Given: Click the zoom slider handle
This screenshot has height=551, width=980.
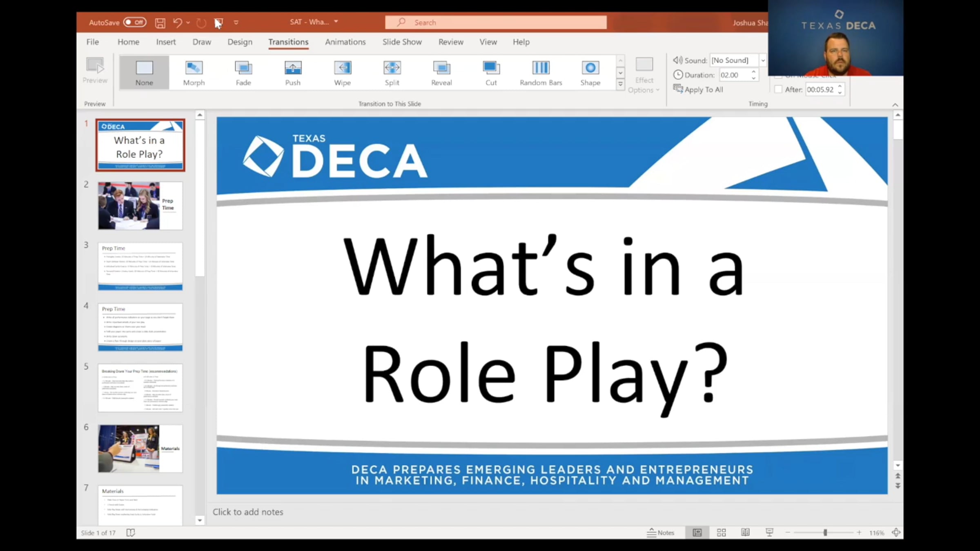Looking at the screenshot, I should coord(825,533).
